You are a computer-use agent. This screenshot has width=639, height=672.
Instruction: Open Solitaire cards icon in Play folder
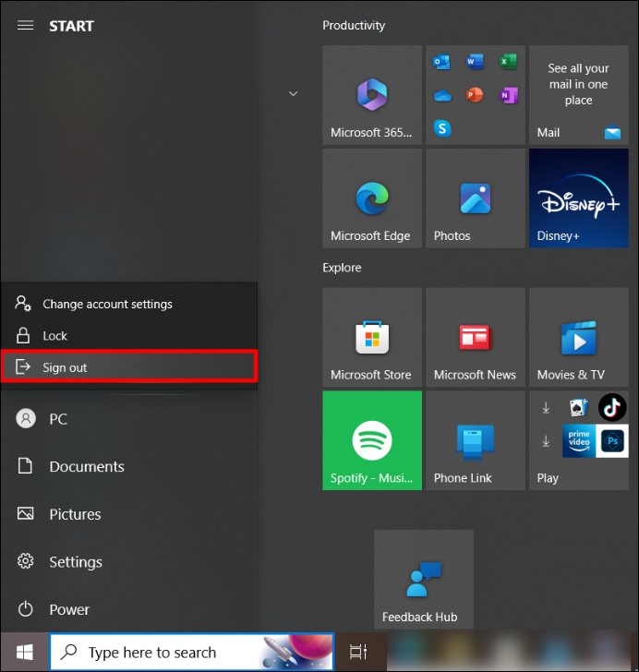click(x=579, y=408)
